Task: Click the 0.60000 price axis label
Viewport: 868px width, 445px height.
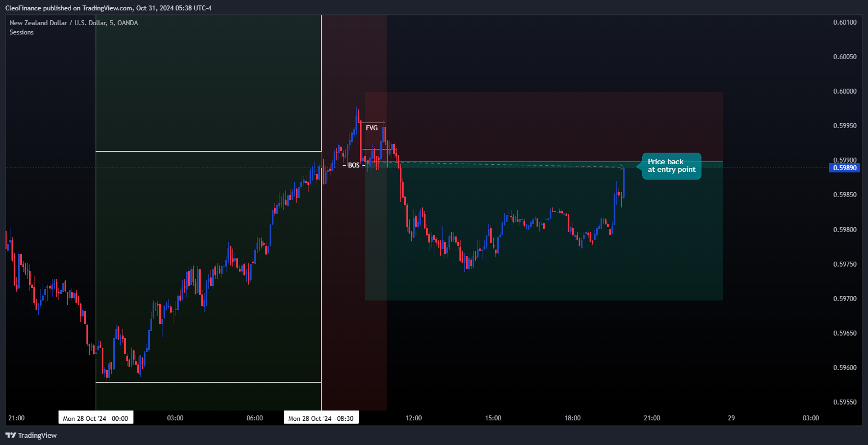Action: tap(845, 91)
